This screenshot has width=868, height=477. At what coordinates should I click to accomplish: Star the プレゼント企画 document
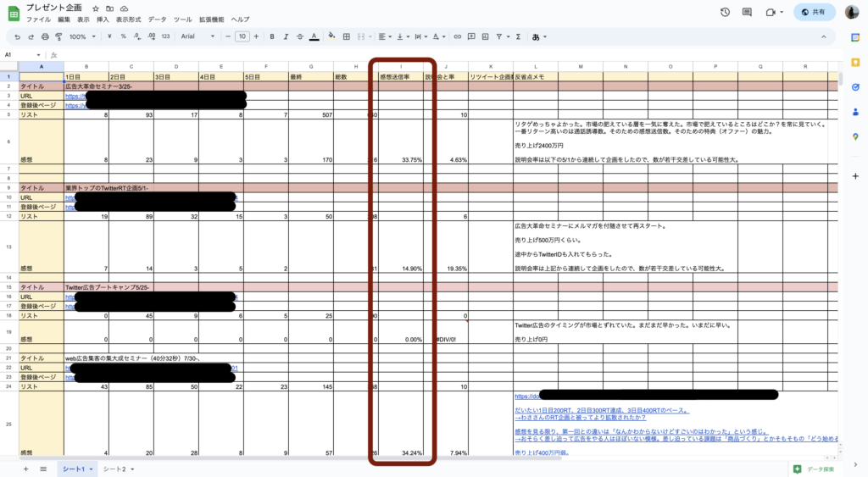(95, 8)
